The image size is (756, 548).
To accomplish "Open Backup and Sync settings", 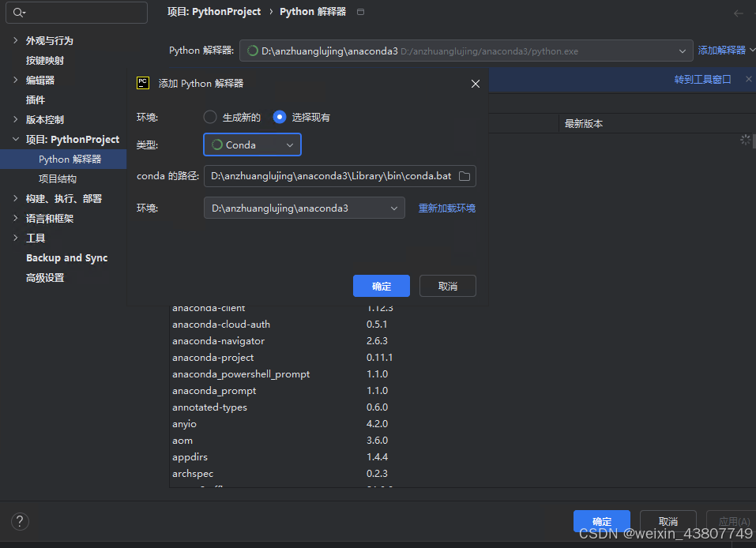I will point(66,258).
